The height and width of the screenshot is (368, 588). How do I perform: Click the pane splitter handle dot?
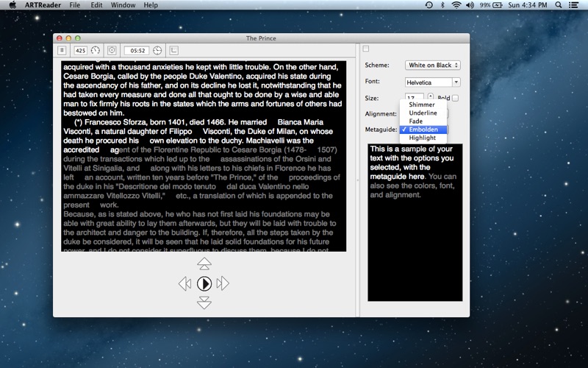point(358,180)
